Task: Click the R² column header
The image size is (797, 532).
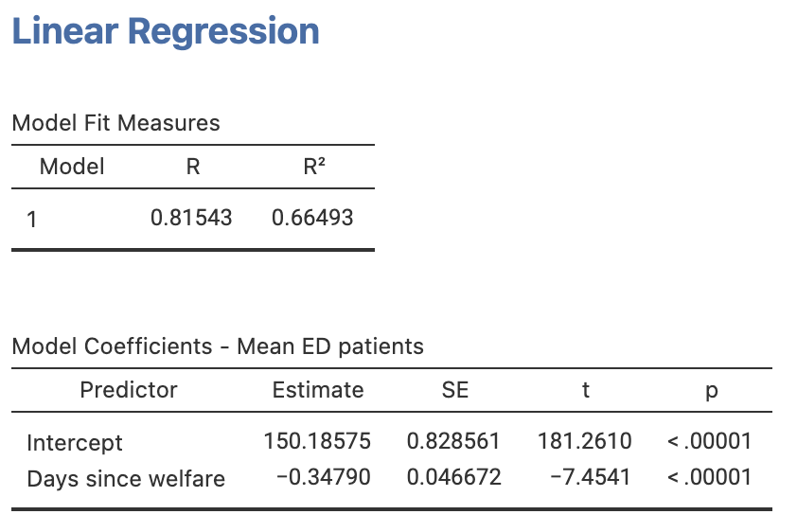Action: point(313,168)
